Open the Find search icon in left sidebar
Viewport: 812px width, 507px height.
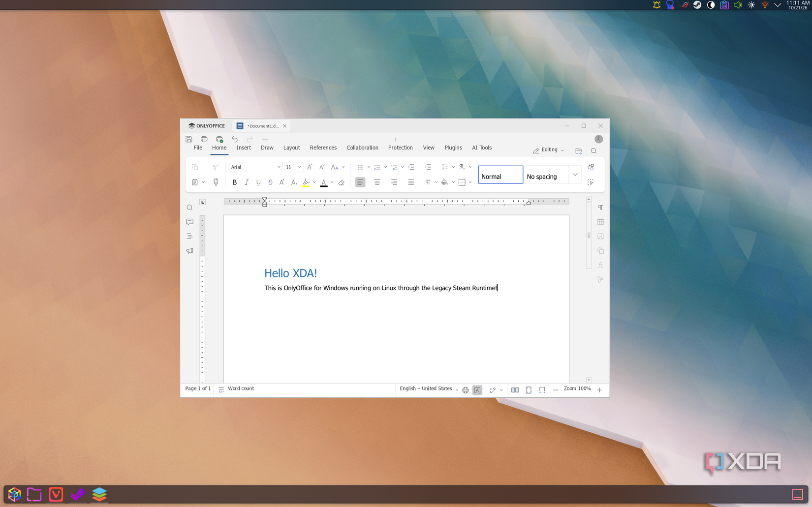click(189, 208)
